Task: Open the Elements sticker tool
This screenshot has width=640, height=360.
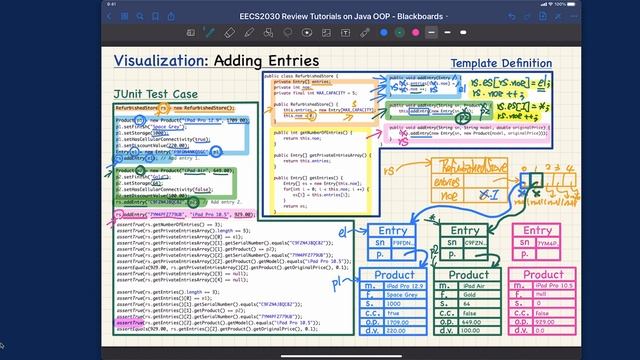Action: (307, 33)
